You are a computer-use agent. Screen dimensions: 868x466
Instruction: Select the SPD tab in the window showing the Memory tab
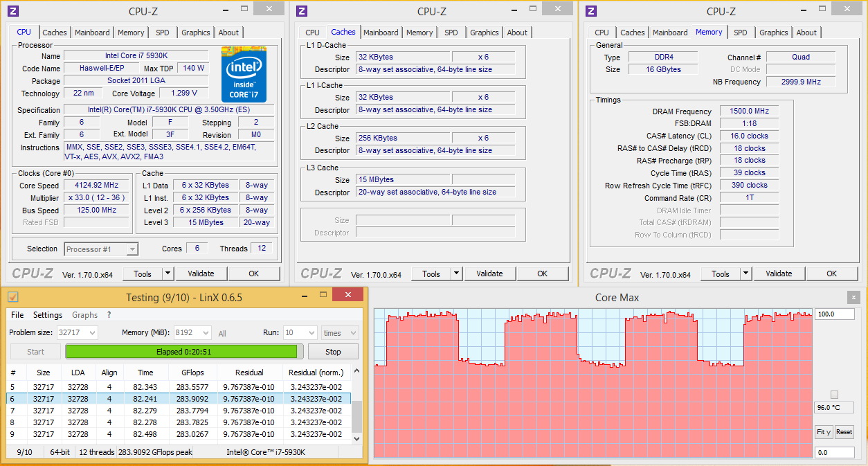coord(740,33)
